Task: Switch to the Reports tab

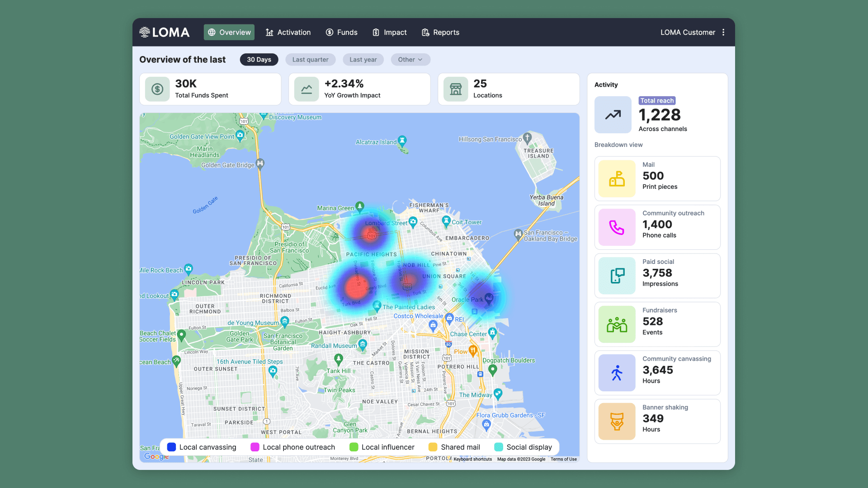Action: pyautogui.click(x=440, y=32)
